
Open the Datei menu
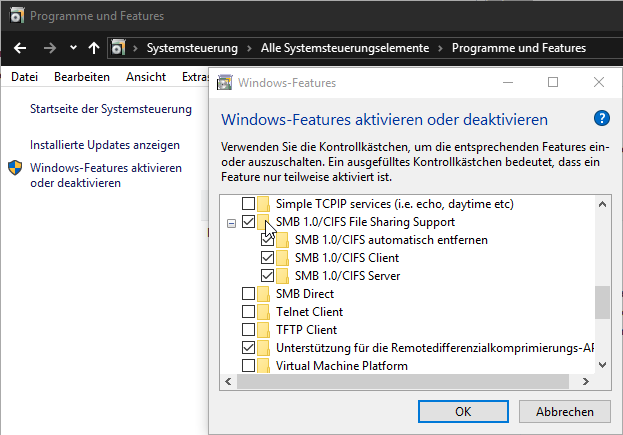click(x=24, y=77)
